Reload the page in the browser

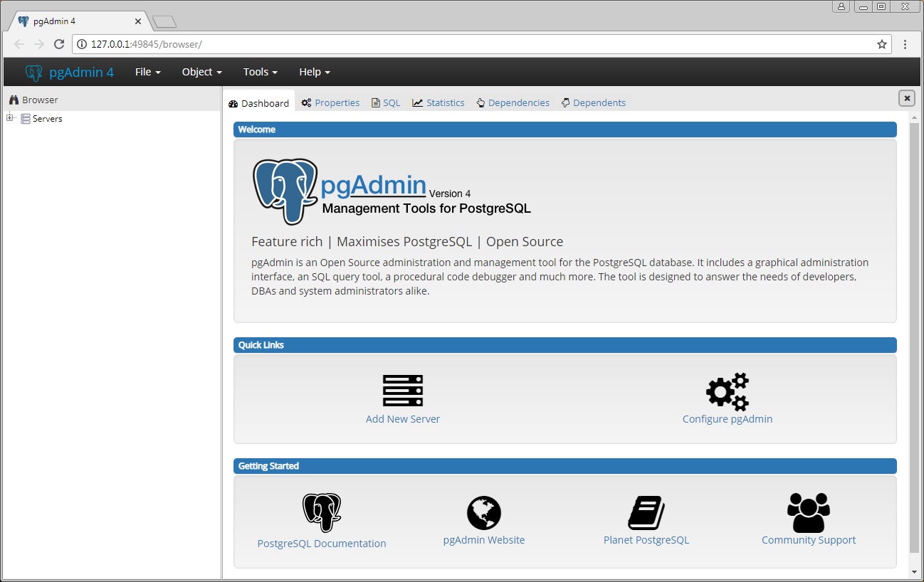click(x=59, y=44)
